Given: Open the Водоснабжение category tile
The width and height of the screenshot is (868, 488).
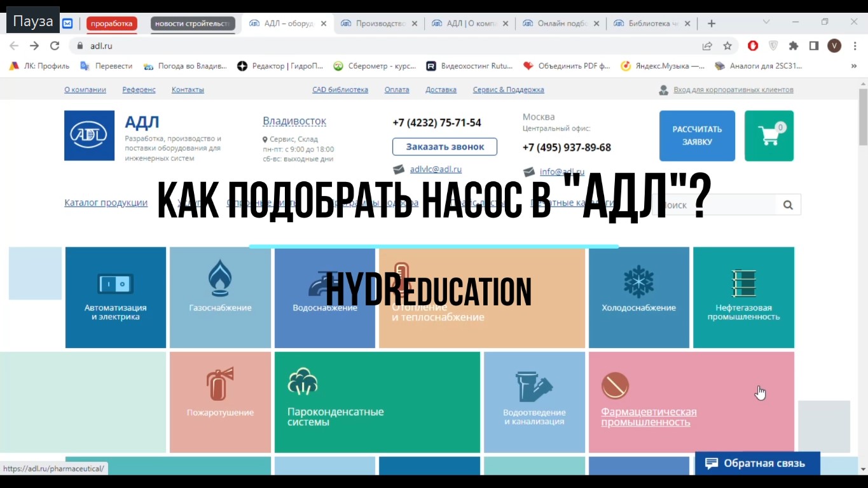Looking at the screenshot, I should (325, 298).
